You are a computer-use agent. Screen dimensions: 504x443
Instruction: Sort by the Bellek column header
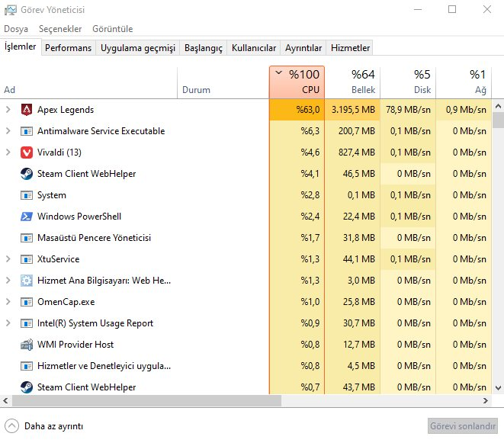pos(352,82)
